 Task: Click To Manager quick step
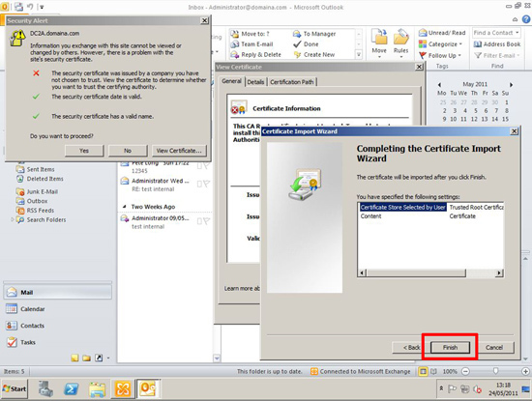coord(314,34)
